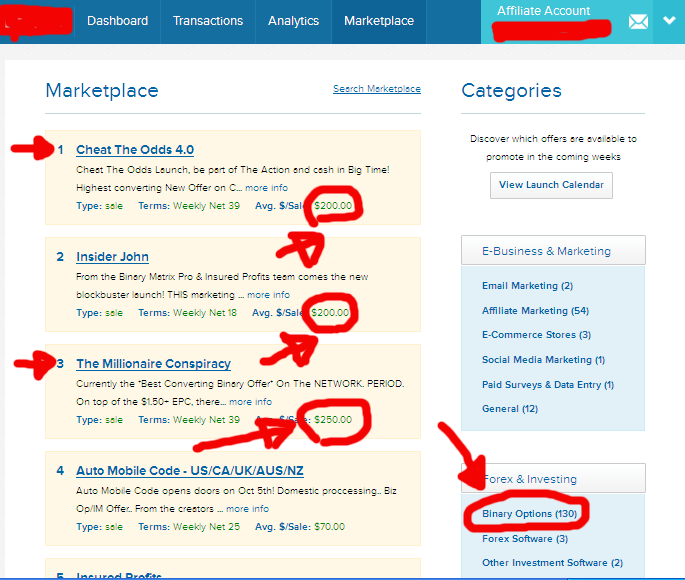Screen dimensions: 685x580
Task: Open Paid Surveys & Data Entry (1)
Action: tap(548, 385)
